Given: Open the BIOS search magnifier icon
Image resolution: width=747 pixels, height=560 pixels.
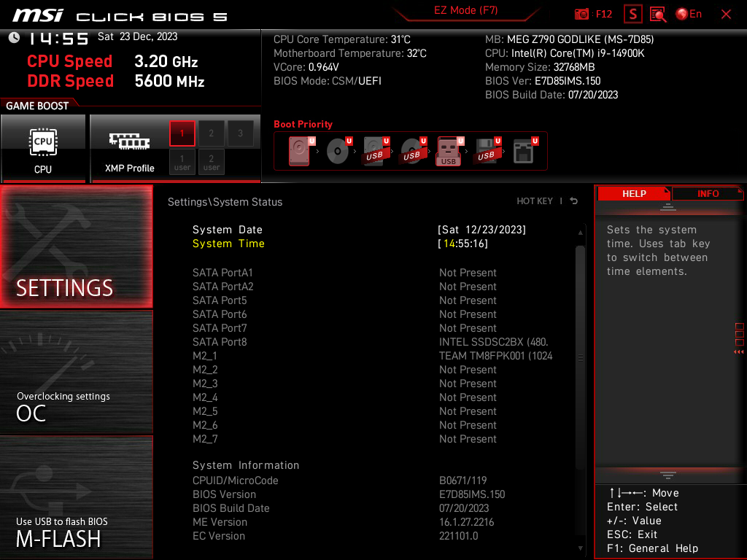Looking at the screenshot, I should pyautogui.click(x=658, y=15).
